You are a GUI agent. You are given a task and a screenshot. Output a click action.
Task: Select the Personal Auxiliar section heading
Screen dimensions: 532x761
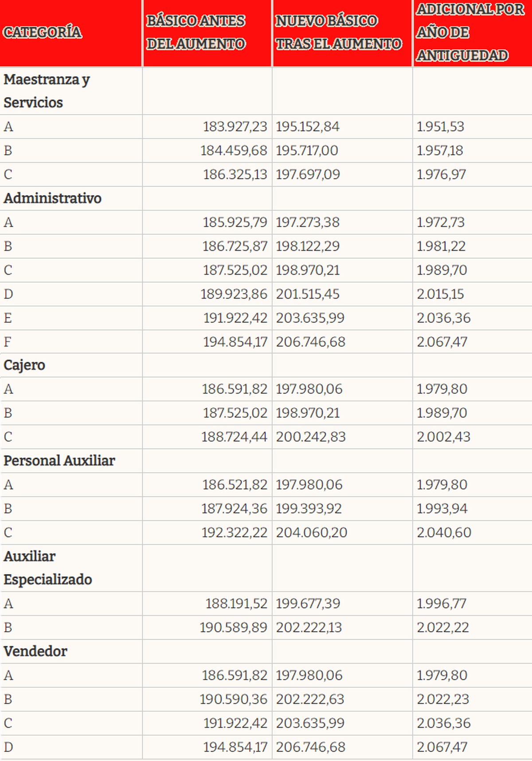pyautogui.click(x=59, y=461)
